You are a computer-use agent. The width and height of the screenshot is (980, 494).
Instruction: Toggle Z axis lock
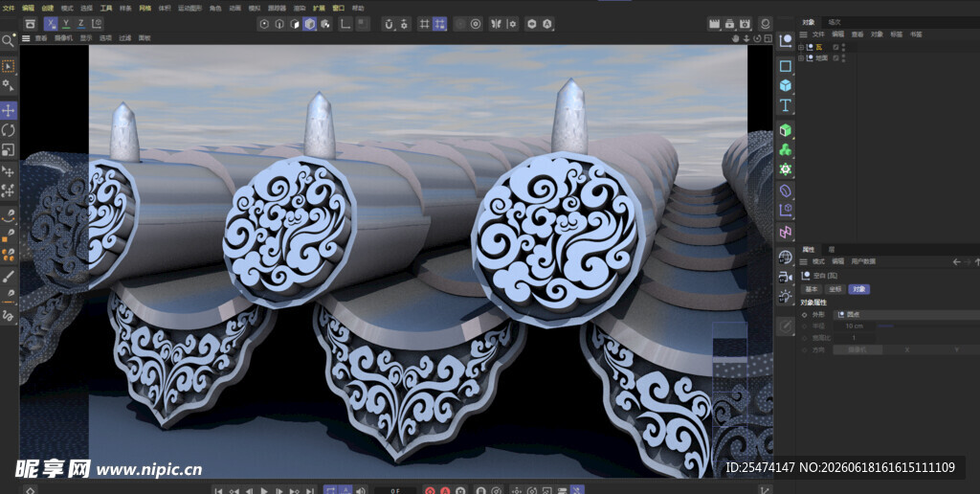click(81, 24)
